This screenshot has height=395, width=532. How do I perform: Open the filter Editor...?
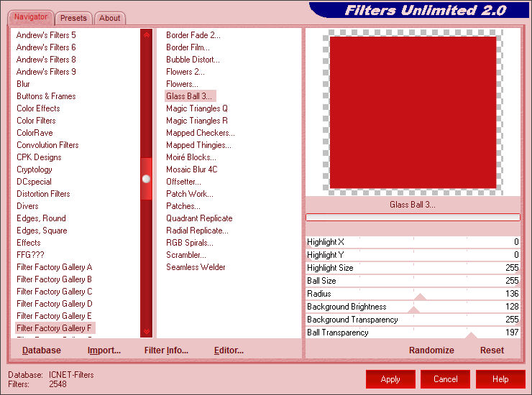click(229, 350)
